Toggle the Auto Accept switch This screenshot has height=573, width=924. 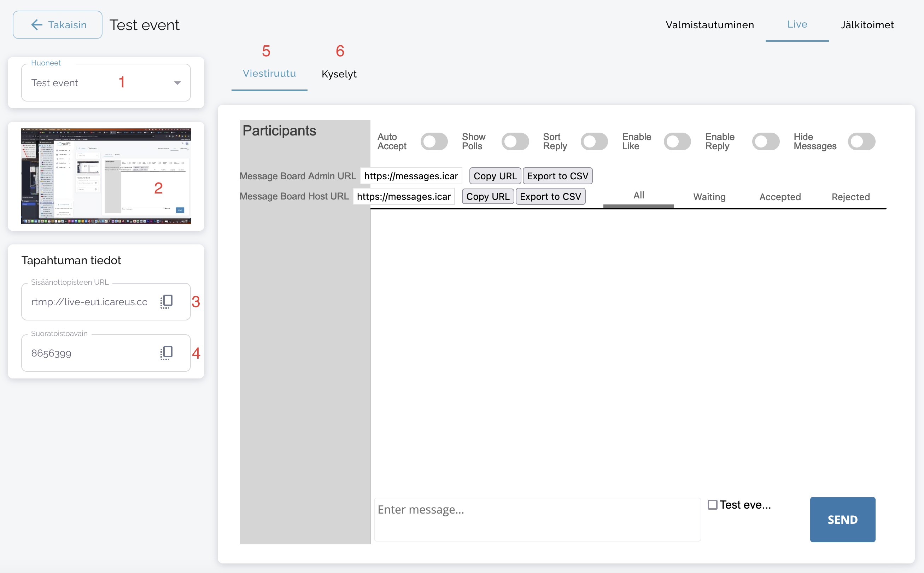tap(434, 142)
